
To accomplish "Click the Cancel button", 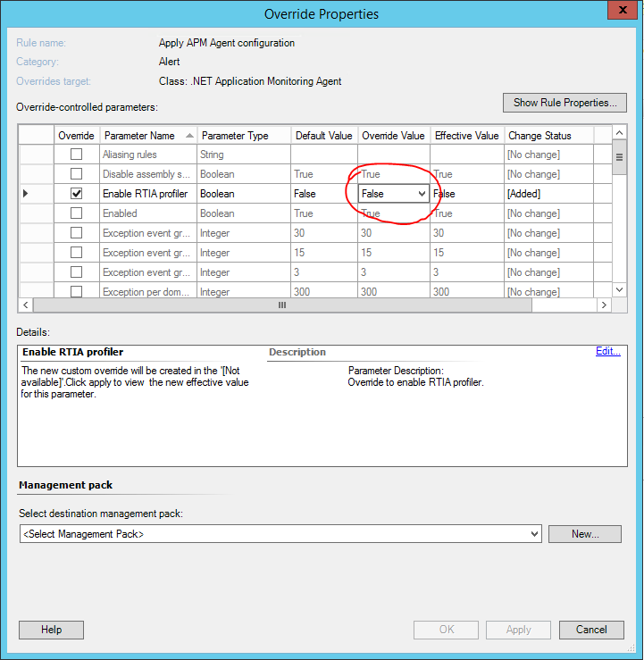I will [591, 630].
